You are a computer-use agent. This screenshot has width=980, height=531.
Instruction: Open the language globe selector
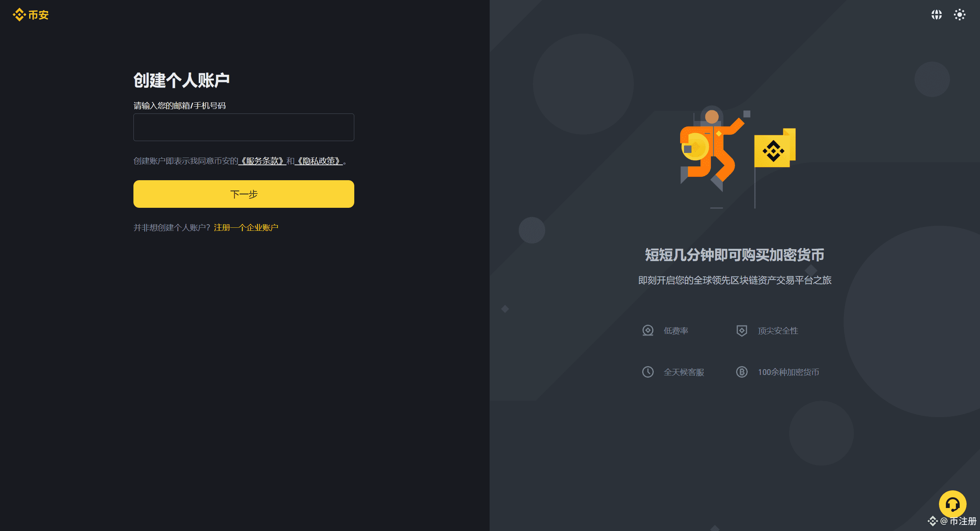[937, 15]
